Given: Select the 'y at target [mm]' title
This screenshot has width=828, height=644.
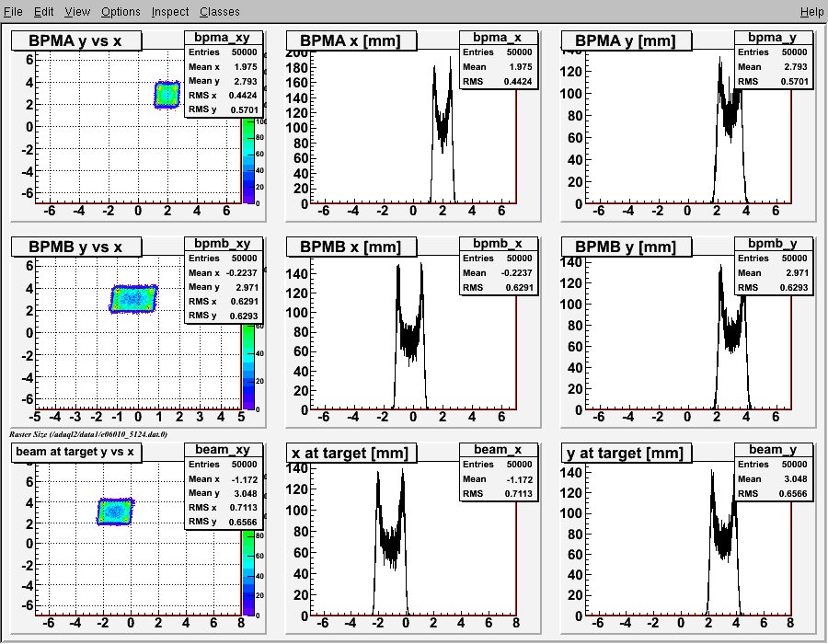Looking at the screenshot, I should 626,453.
